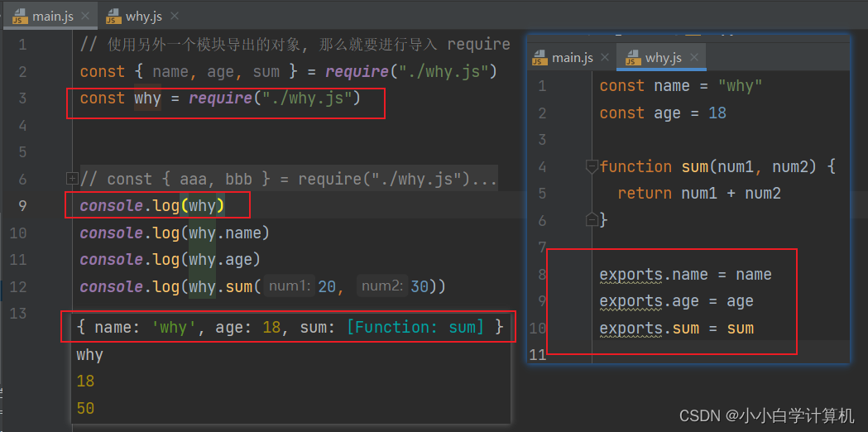
Task: Click the "./why.js" string on main.js line 3
Action: [x=307, y=98]
